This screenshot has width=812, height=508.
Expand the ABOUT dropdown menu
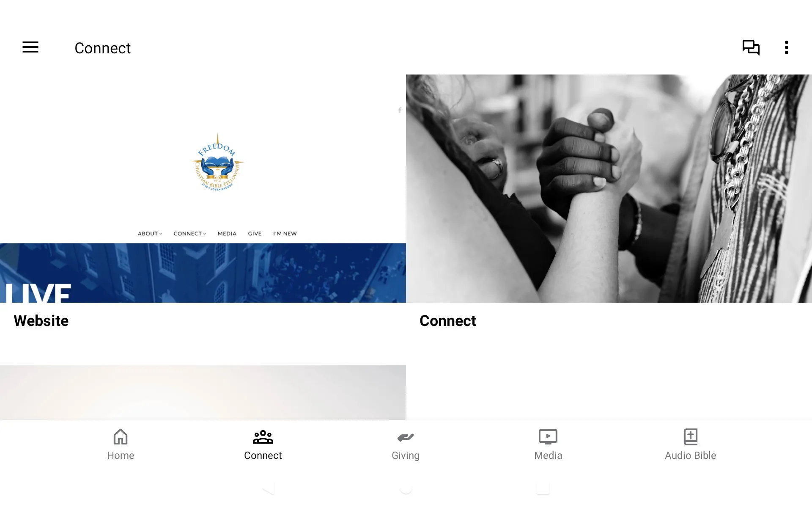[x=150, y=234]
